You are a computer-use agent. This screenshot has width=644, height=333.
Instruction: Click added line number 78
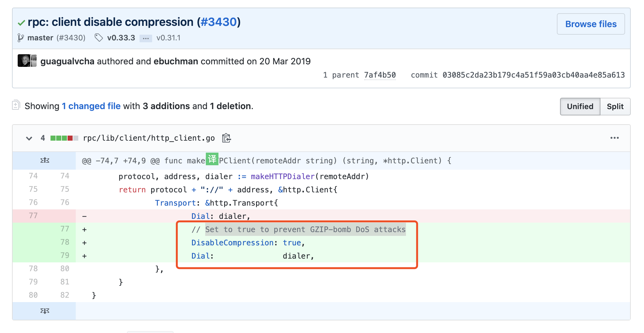click(x=65, y=242)
